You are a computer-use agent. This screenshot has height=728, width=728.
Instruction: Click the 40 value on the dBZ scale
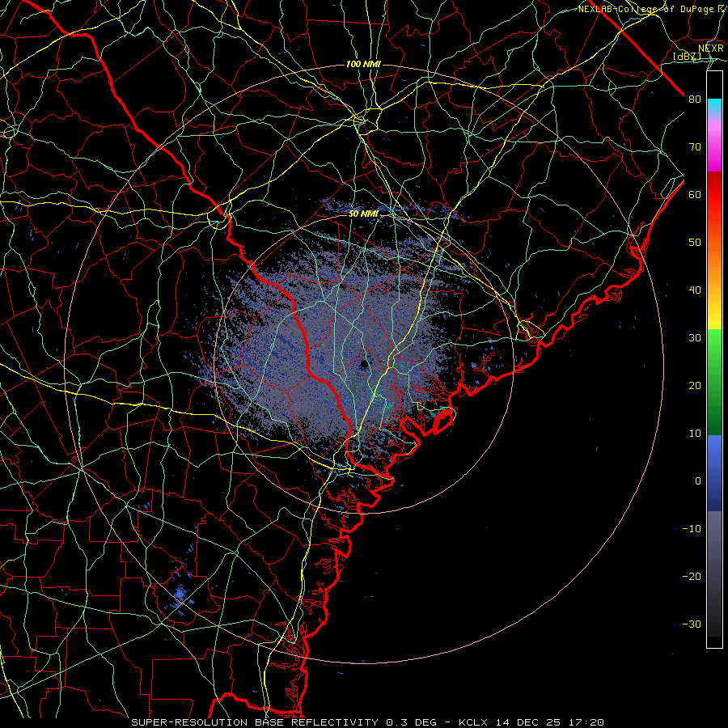[x=695, y=290]
